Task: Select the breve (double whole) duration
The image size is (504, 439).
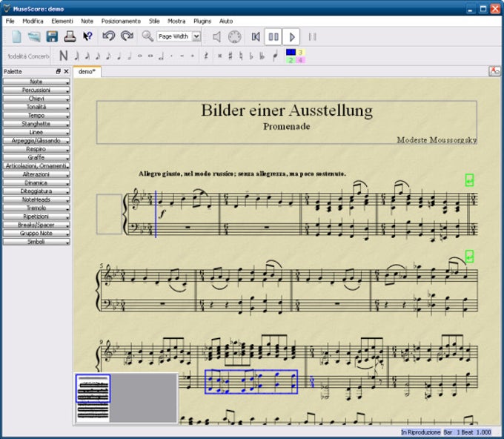Action: pyautogui.click(x=150, y=56)
